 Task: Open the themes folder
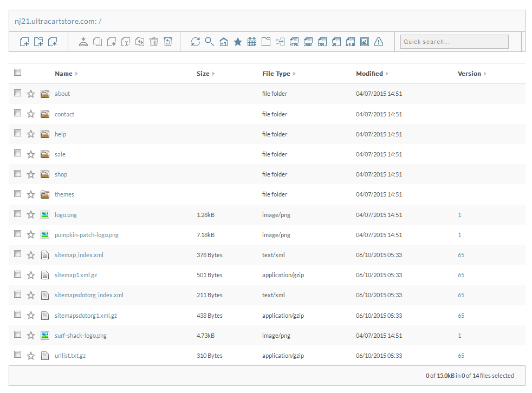click(64, 194)
